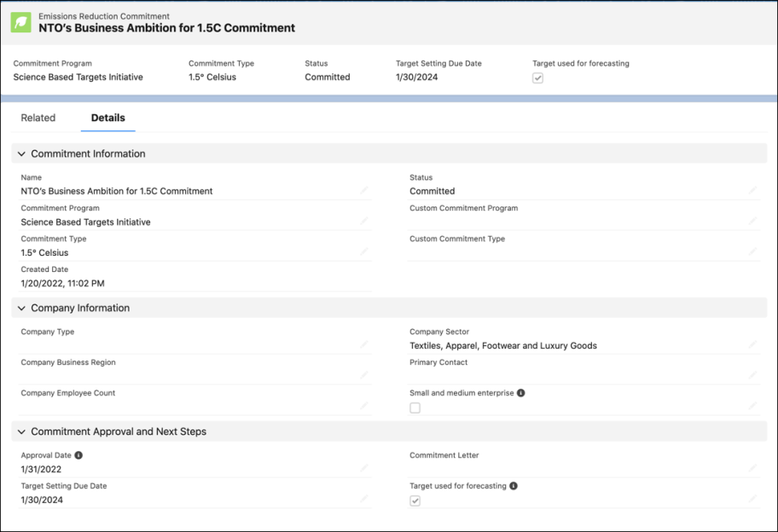The height and width of the screenshot is (532, 778).
Task: Edit the Commitment Letter pencil icon
Action: click(x=752, y=468)
